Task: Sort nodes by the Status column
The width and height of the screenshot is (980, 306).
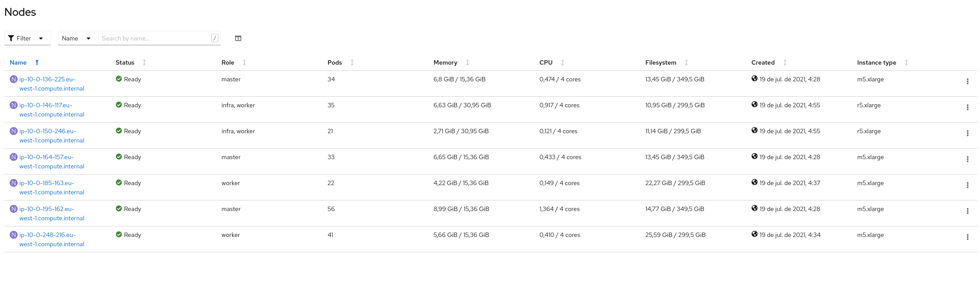Action: (x=125, y=62)
